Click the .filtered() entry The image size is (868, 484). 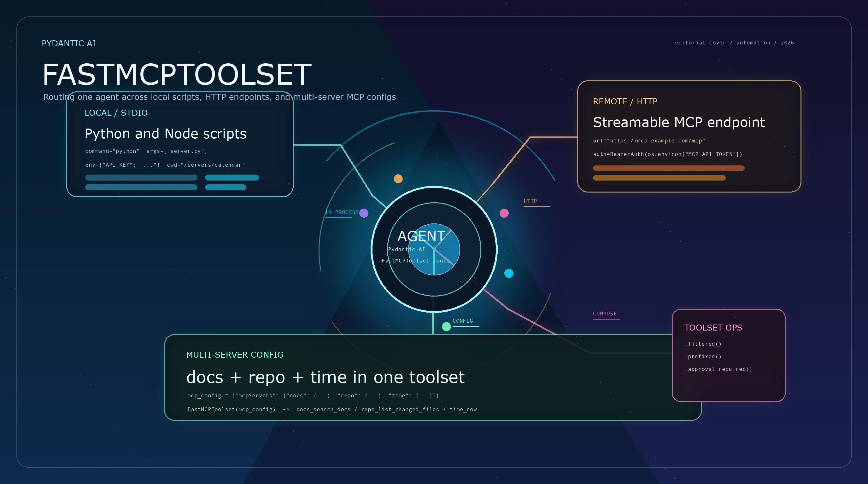pyautogui.click(x=703, y=344)
